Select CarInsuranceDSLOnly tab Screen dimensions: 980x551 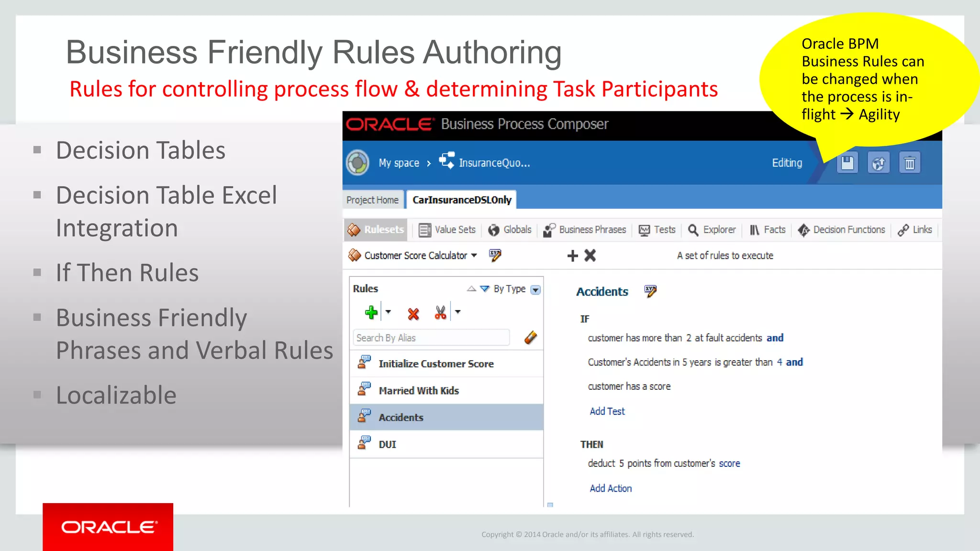[x=462, y=200]
